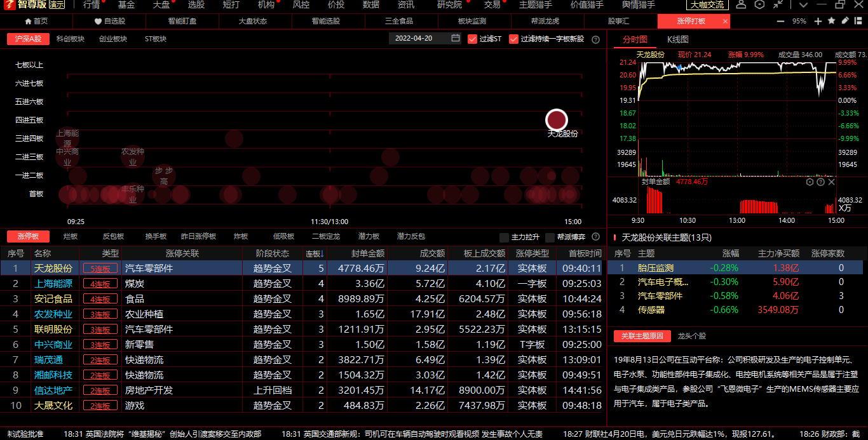The width and height of the screenshot is (868, 440).
Task: Open the calendar date picker icon
Action: coord(456,39)
